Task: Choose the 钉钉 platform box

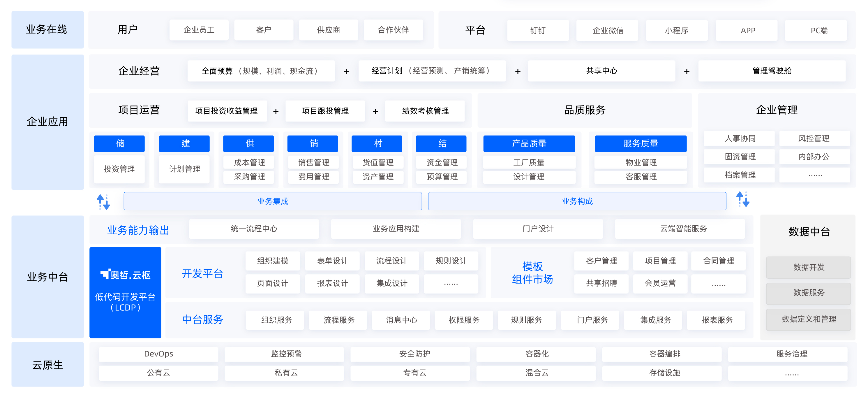Action: point(538,30)
